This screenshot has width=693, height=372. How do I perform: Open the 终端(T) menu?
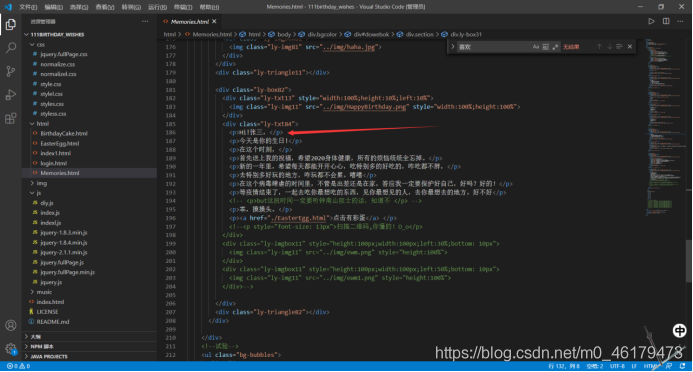pyautogui.click(x=183, y=7)
